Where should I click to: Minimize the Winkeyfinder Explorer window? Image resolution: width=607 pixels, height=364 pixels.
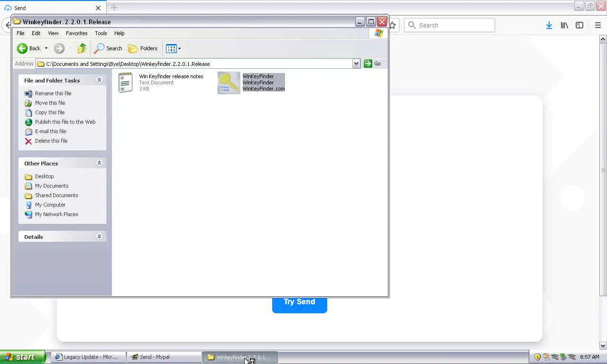tap(360, 22)
